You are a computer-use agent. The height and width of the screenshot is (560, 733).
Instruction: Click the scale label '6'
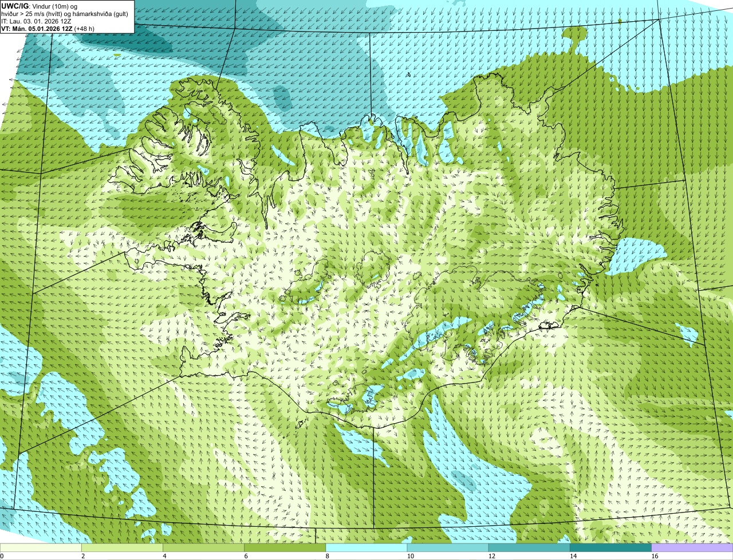(246, 556)
